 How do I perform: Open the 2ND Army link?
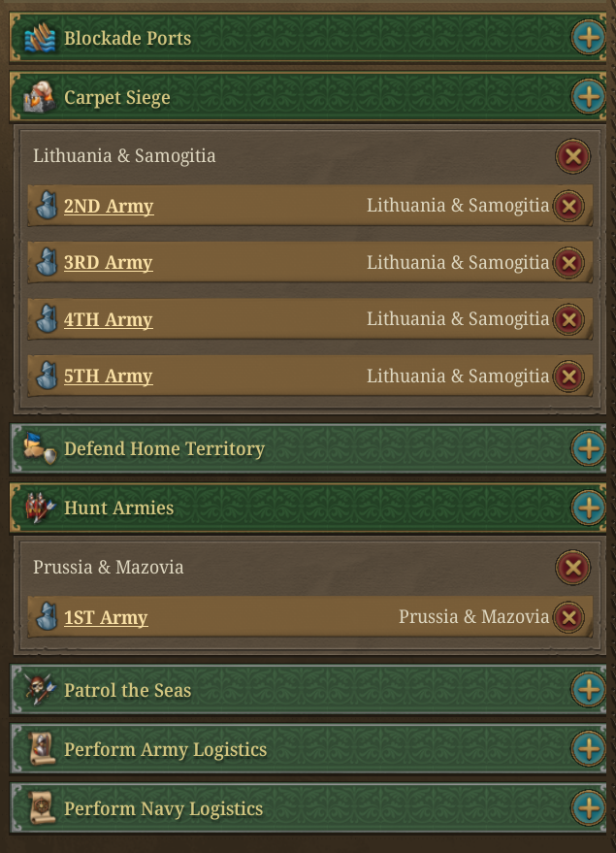109,207
